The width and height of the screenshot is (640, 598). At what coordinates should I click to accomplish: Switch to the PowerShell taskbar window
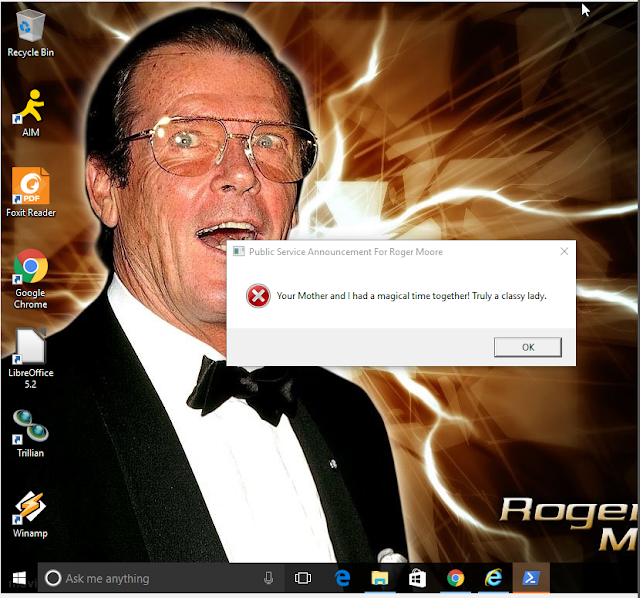pos(531,578)
